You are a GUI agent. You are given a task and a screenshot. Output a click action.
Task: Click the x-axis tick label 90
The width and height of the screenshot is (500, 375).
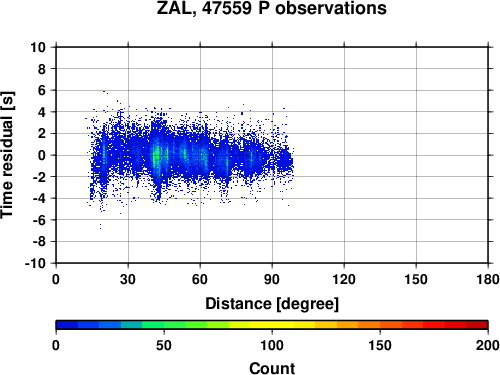[272, 279]
